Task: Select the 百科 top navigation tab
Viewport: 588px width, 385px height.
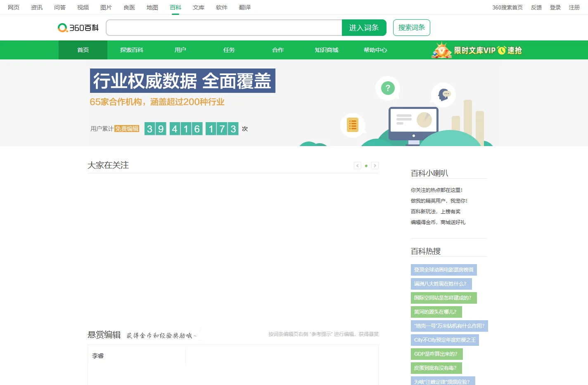Action: (x=175, y=7)
